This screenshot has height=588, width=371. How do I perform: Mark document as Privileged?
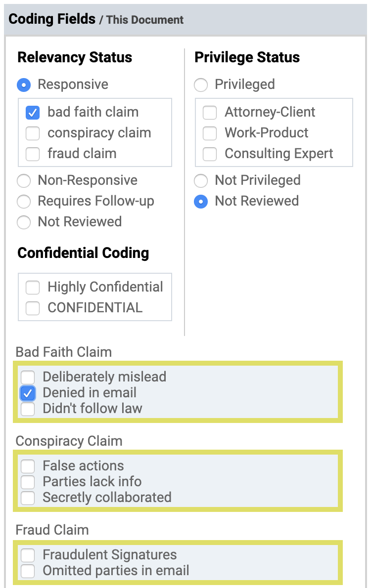click(x=201, y=85)
